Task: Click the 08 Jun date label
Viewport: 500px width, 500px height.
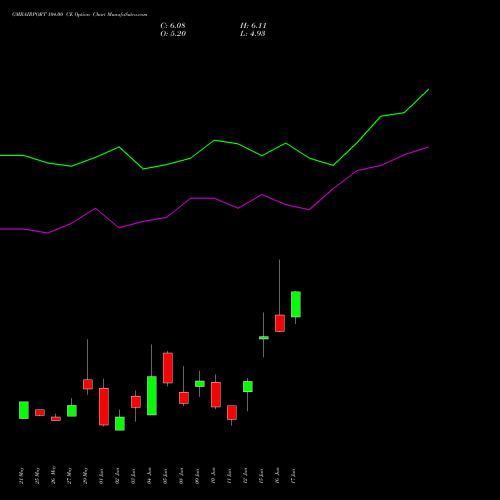Action: point(182,476)
